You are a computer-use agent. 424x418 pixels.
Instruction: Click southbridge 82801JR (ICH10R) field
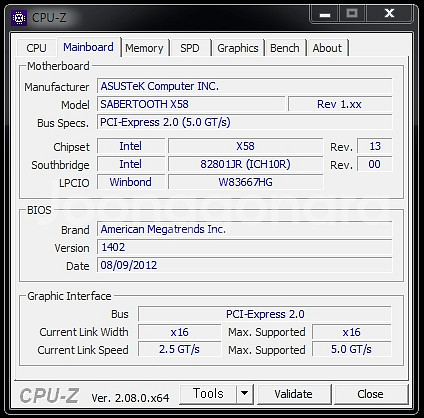pos(246,164)
